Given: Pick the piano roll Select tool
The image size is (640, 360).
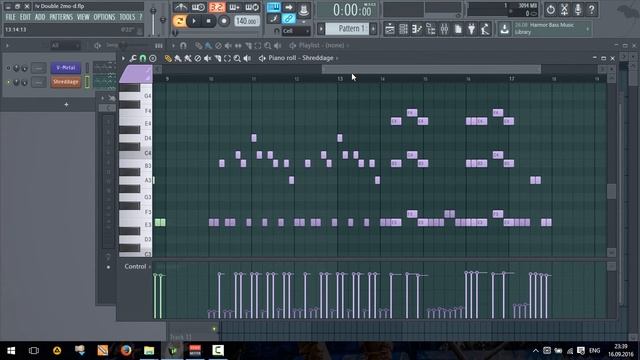Looking at the screenshot, I should coord(227,59).
